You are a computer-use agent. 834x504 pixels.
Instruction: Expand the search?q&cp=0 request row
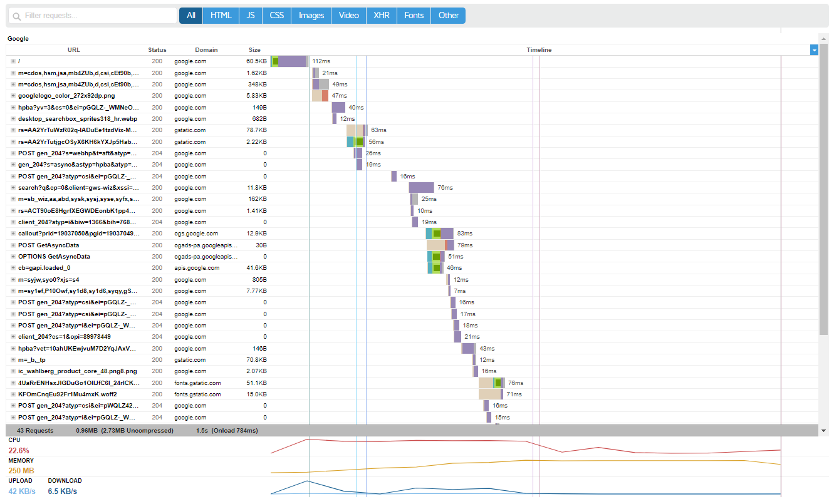[13, 188]
